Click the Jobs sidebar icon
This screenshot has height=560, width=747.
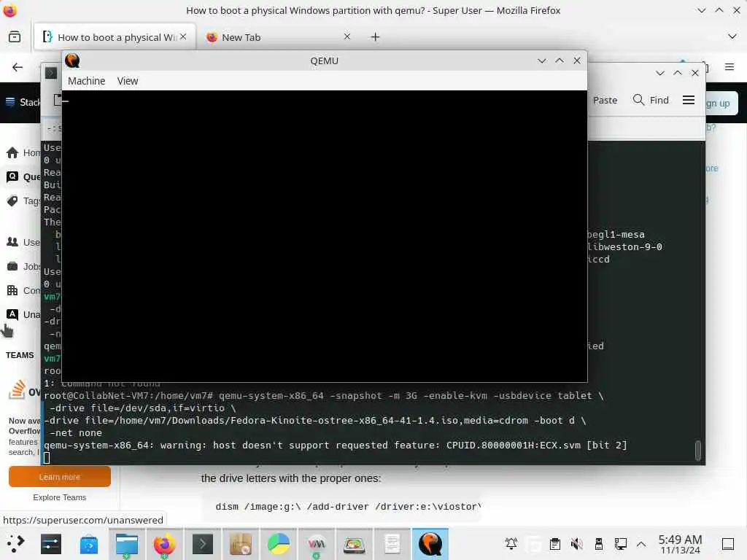(12, 266)
